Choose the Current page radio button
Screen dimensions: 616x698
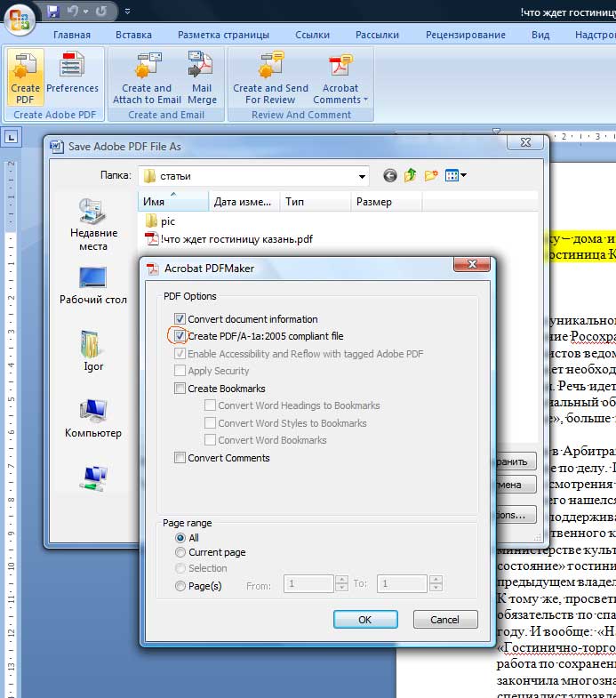(180, 552)
